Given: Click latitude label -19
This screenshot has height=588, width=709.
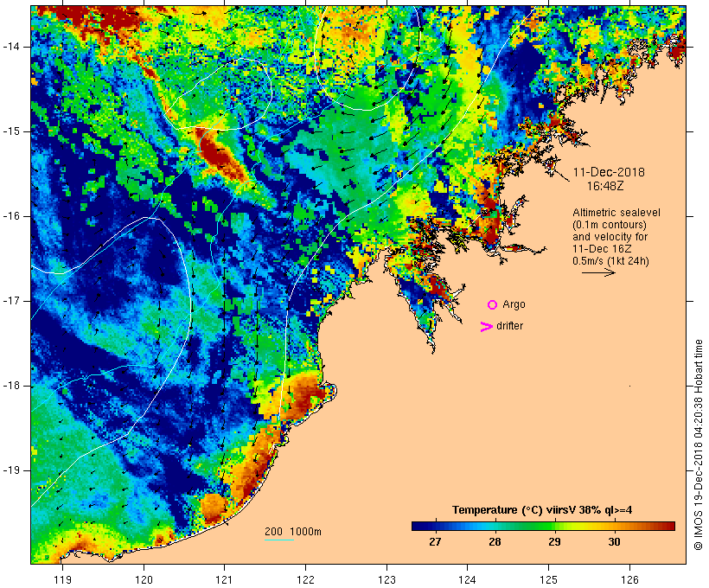Looking at the screenshot, I should coord(10,470).
